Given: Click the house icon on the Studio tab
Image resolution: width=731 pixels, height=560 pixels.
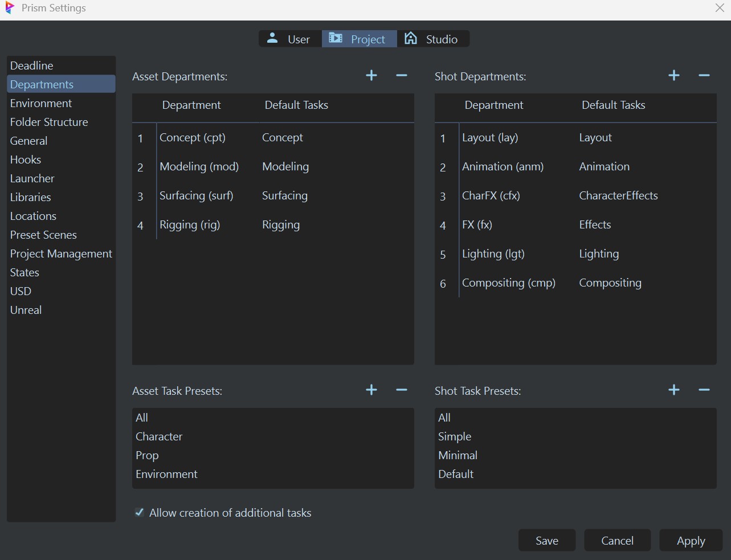Looking at the screenshot, I should [411, 38].
